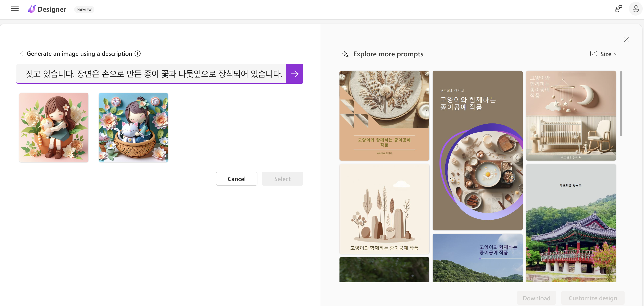Open the hamburger navigation menu
Screen dimensions: 644x306
[x=15, y=9]
